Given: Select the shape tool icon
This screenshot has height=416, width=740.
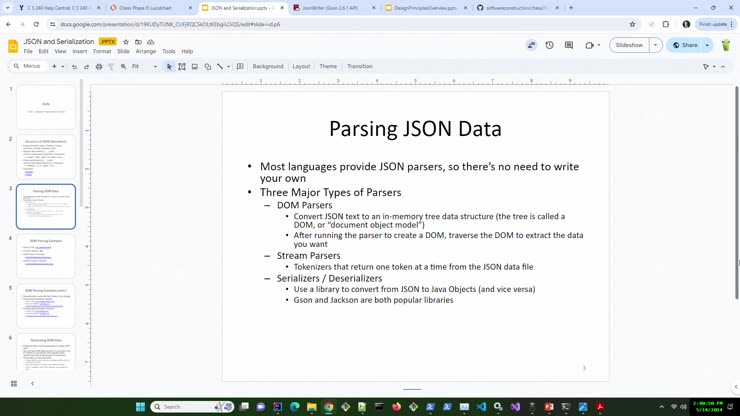Looking at the screenshot, I should point(208,67).
